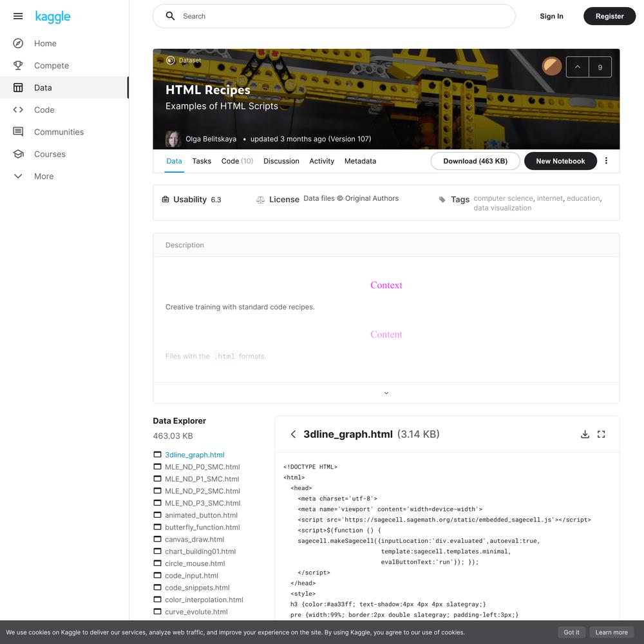Click Home label in sidebar
Screen dimensions: 644x644
tap(45, 44)
